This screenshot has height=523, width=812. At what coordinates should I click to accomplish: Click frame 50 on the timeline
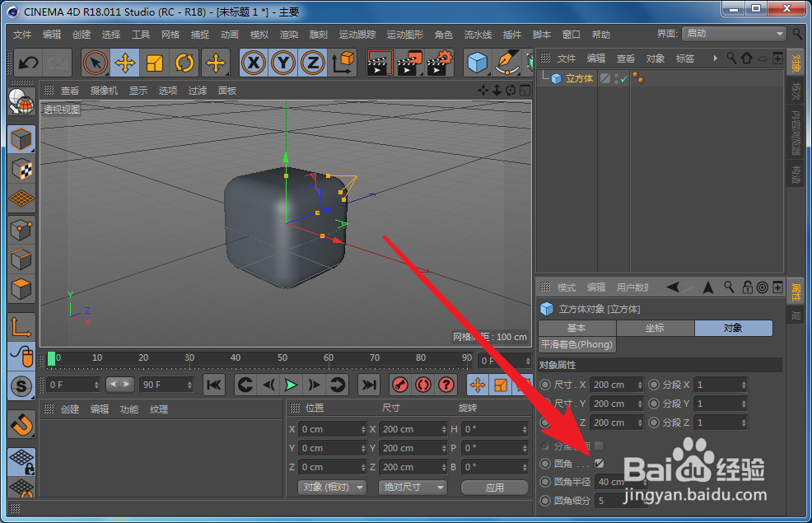[x=282, y=357]
